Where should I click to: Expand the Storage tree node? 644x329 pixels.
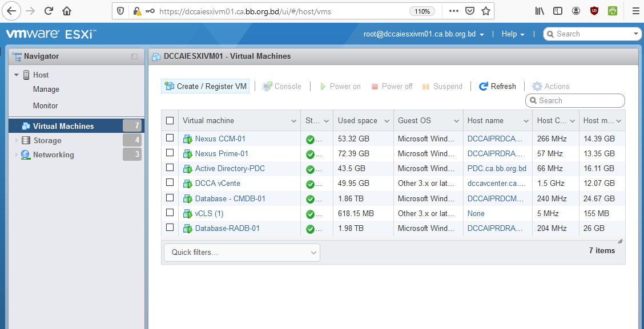[x=17, y=141]
